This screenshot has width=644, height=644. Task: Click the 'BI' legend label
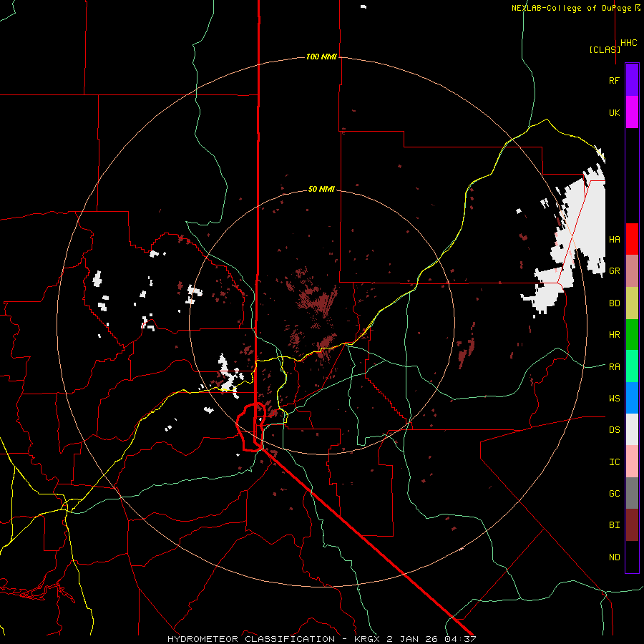614,525
